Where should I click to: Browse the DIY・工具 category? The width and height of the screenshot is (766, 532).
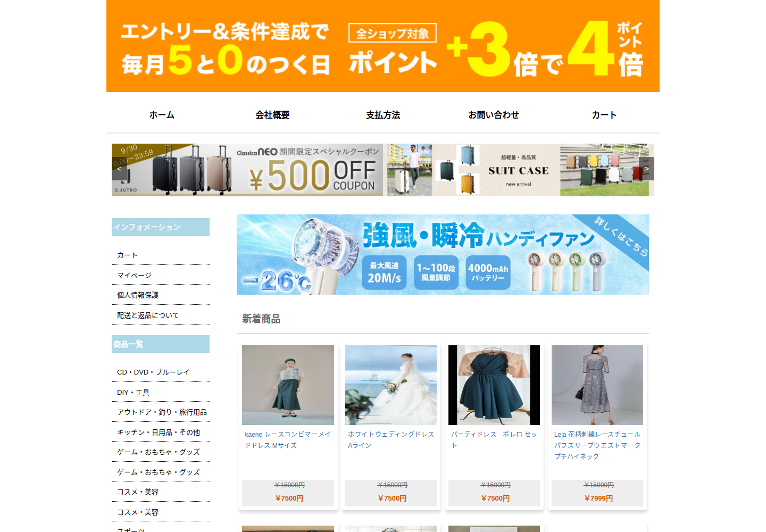pos(133,393)
